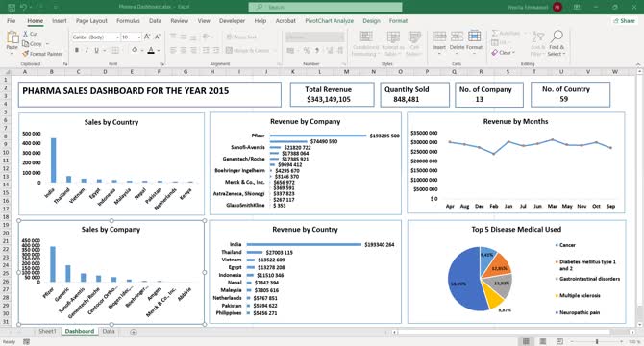Click the Undo arrow icon
Image resolution: width=644 pixels, height=346 pixels.
[23, 7]
